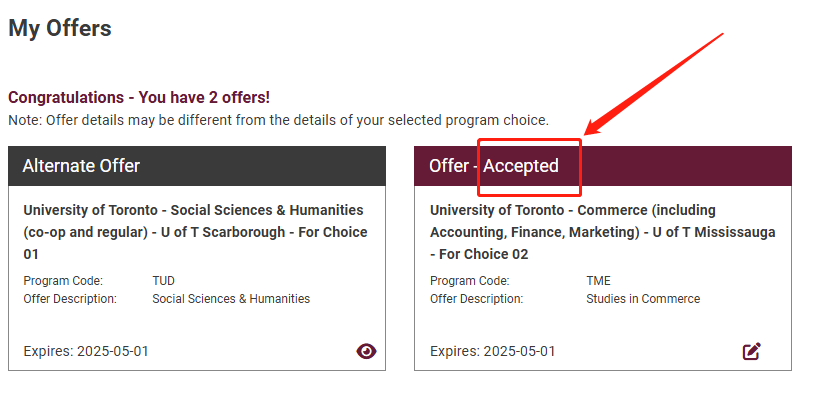The image size is (821, 395).
Task: Click the expiry date on Accepted offer card
Action: (x=493, y=351)
